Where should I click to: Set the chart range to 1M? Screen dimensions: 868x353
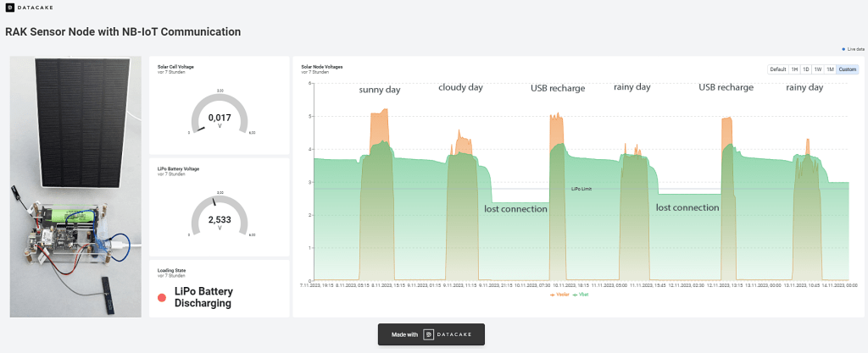(830, 69)
